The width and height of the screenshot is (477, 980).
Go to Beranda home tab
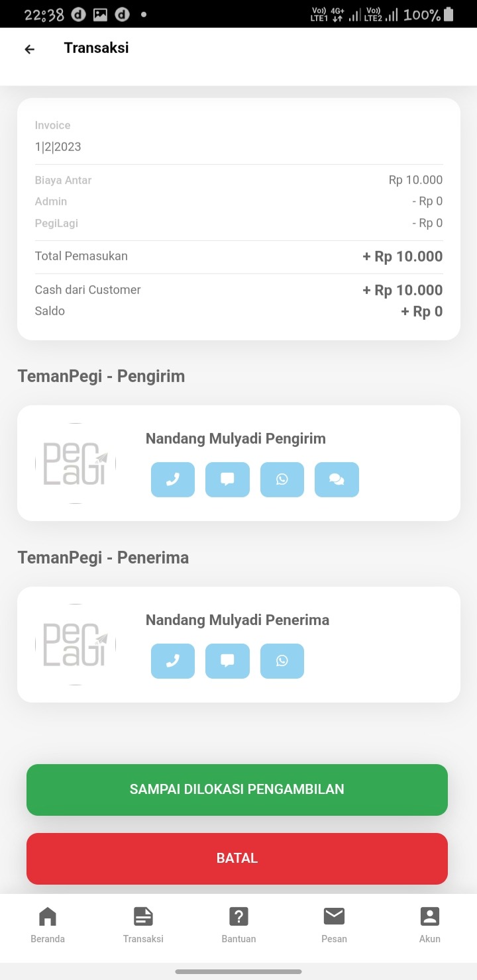pyautogui.click(x=48, y=924)
